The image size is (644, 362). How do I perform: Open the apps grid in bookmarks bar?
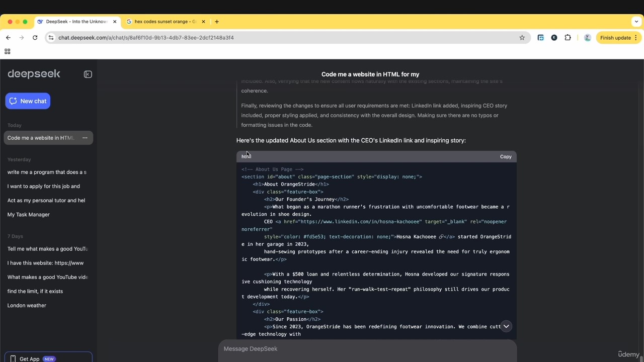pyautogui.click(x=7, y=51)
